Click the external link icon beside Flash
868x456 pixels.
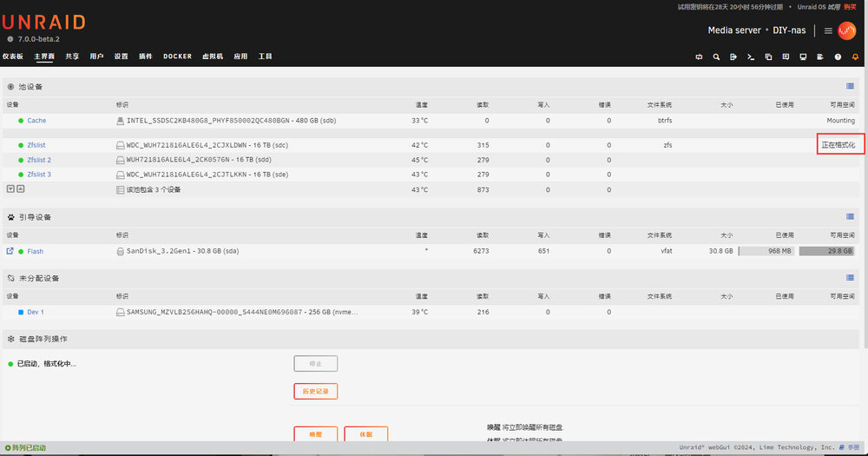point(10,251)
